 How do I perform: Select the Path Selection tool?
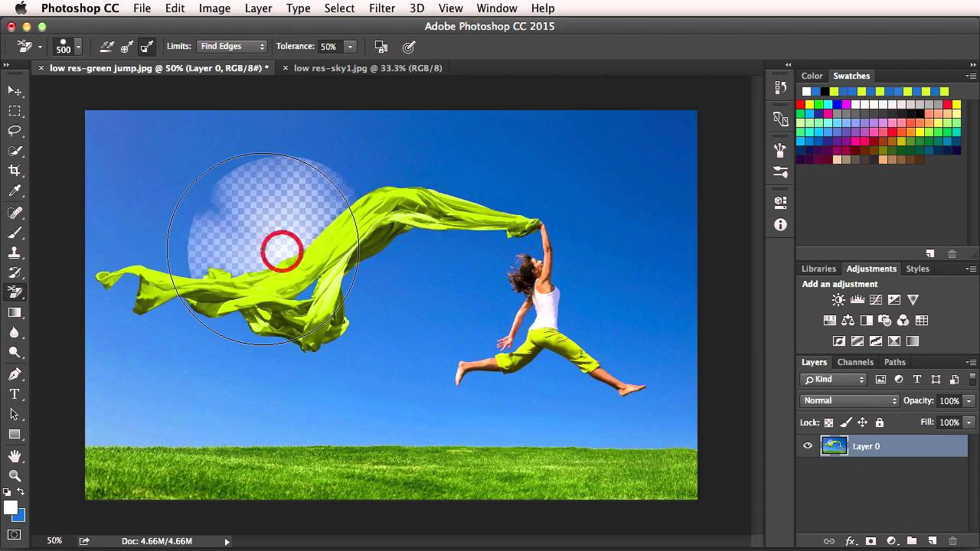tap(15, 414)
